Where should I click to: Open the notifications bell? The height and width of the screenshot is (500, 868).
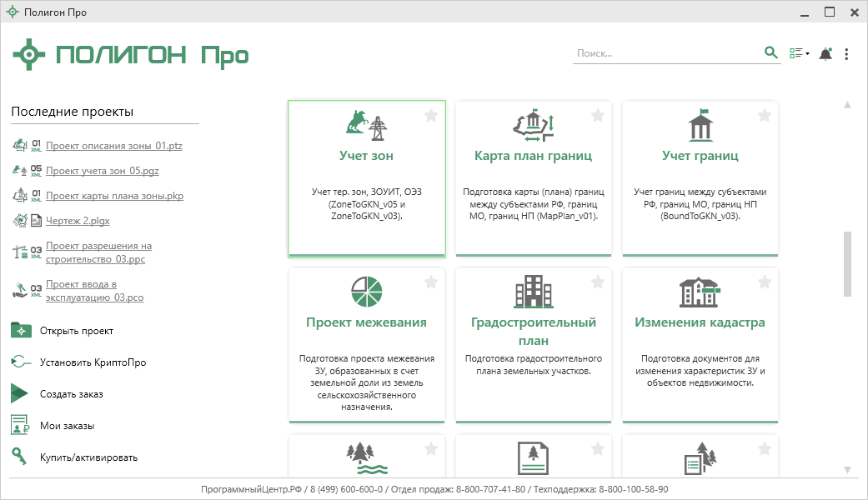pos(825,54)
